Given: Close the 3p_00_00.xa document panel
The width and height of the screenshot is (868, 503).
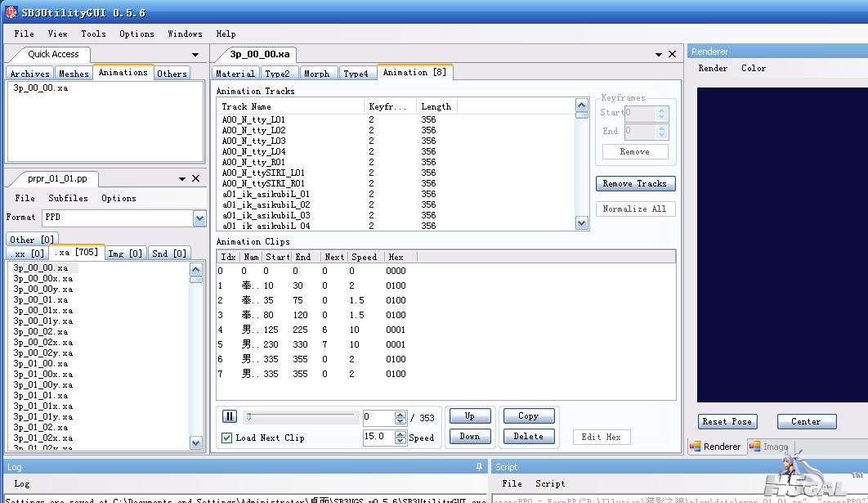Looking at the screenshot, I should (672, 54).
